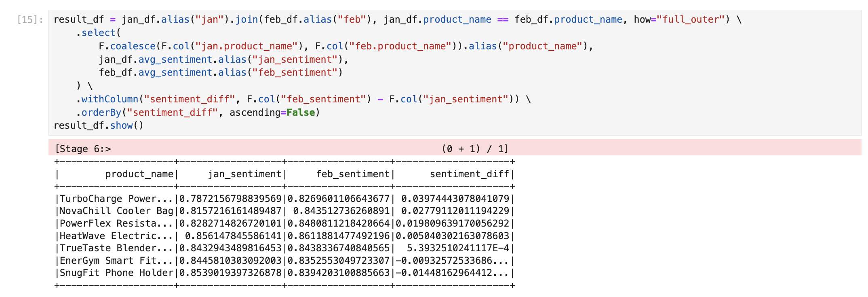Click the product_name header in output table
868x297 pixels.
click(x=139, y=174)
